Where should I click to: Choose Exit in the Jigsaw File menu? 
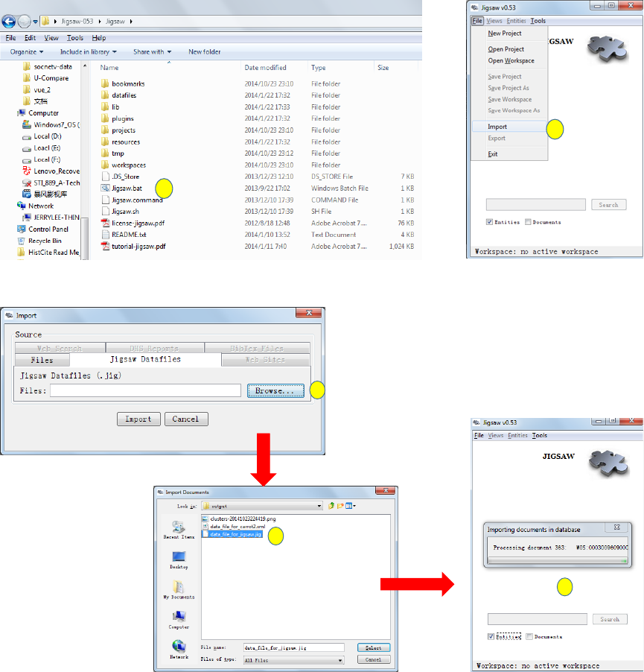coord(509,154)
